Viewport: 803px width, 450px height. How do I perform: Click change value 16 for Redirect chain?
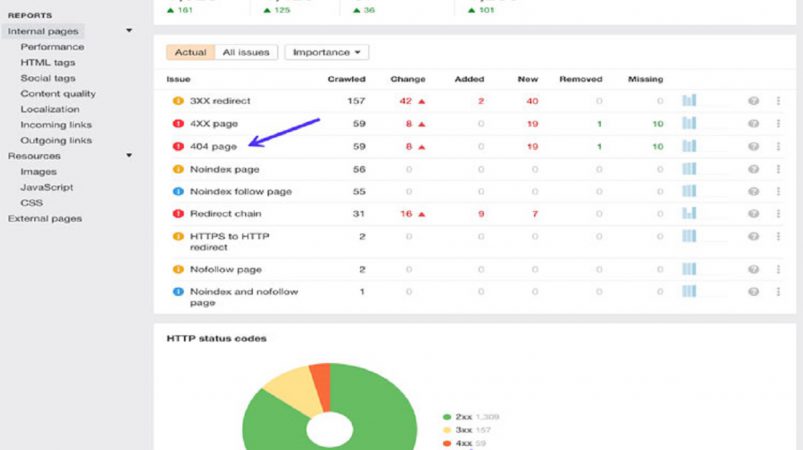pyautogui.click(x=406, y=213)
